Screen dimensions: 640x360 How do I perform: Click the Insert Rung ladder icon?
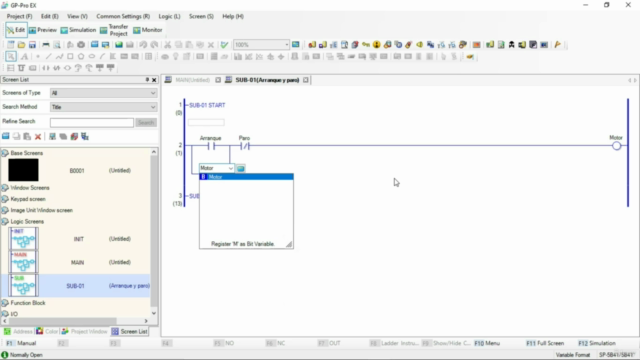[11, 68]
